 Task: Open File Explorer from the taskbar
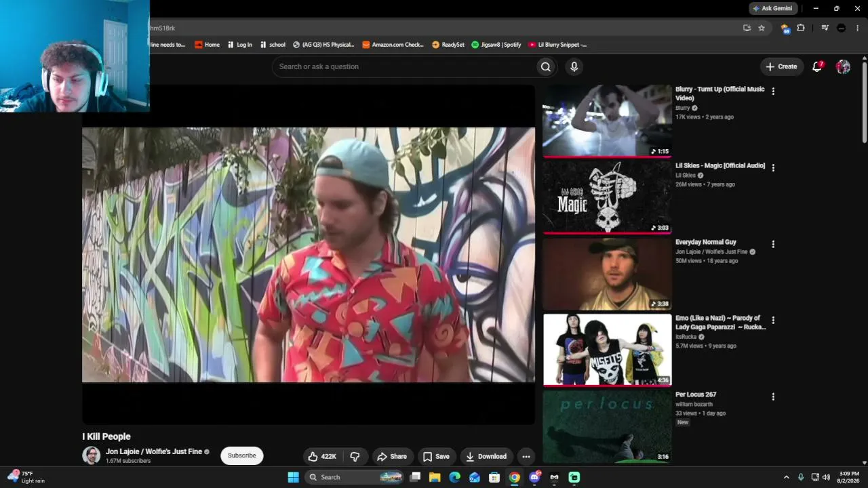tap(435, 477)
